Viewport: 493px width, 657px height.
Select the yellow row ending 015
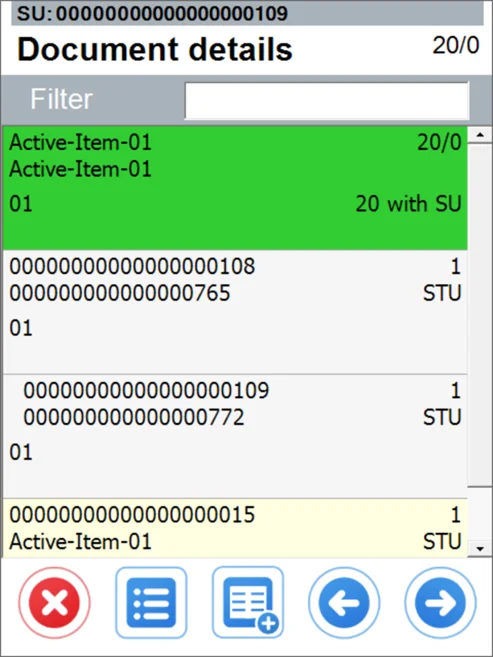[235, 528]
